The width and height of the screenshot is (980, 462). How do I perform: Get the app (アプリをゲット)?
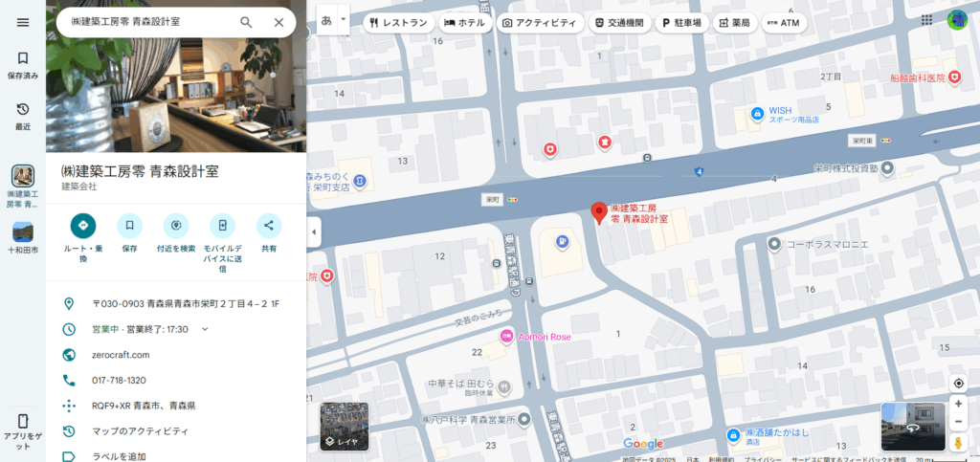pos(23,432)
